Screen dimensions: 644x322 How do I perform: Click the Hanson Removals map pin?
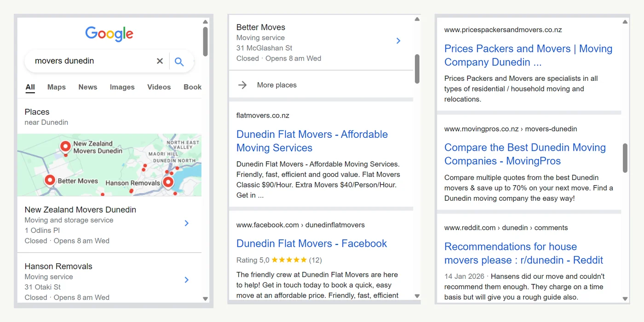click(x=168, y=183)
